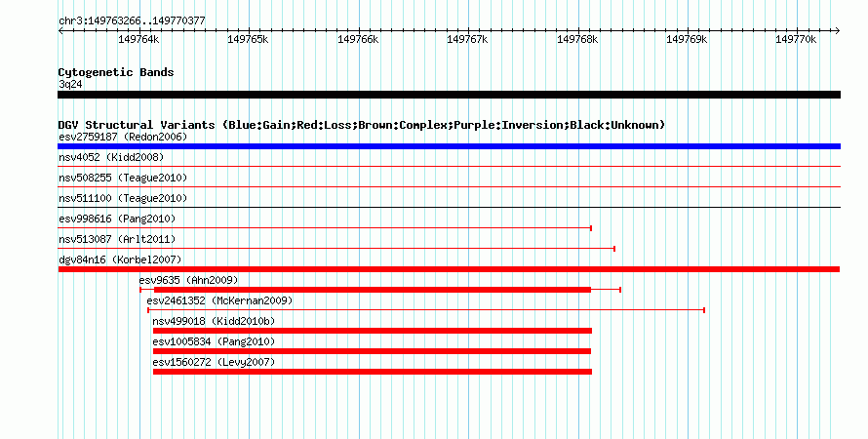The width and height of the screenshot is (868, 439).
Task: Click the esv998616 (Pang2010) label
Action: (117, 219)
